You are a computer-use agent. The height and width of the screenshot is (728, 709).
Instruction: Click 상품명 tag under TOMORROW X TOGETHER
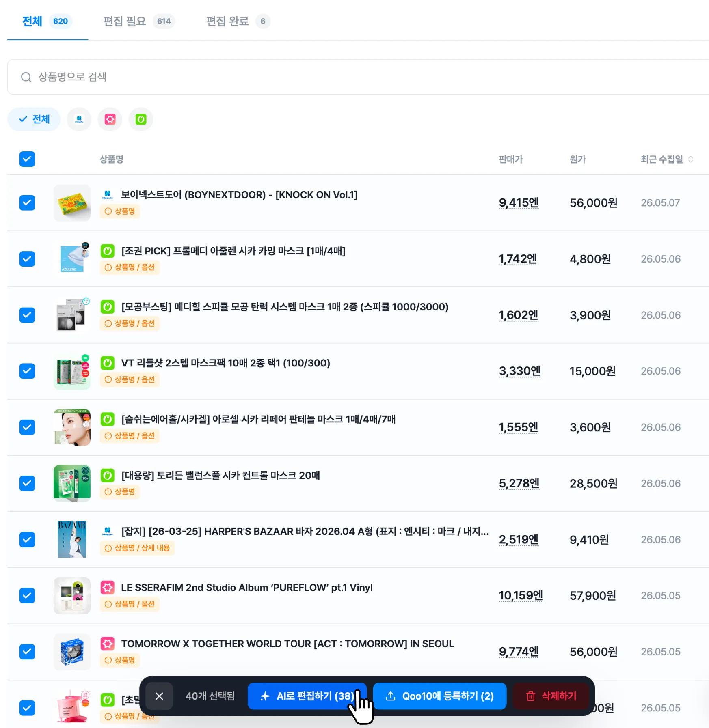pos(120,660)
